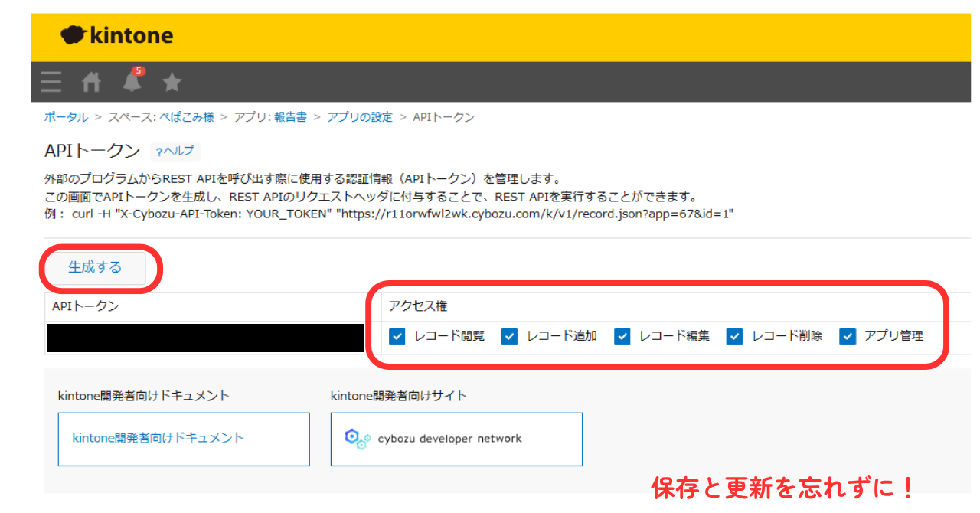Return to アプリの設定 breadcrumb
Screen dimensions: 980x513
click(x=360, y=117)
